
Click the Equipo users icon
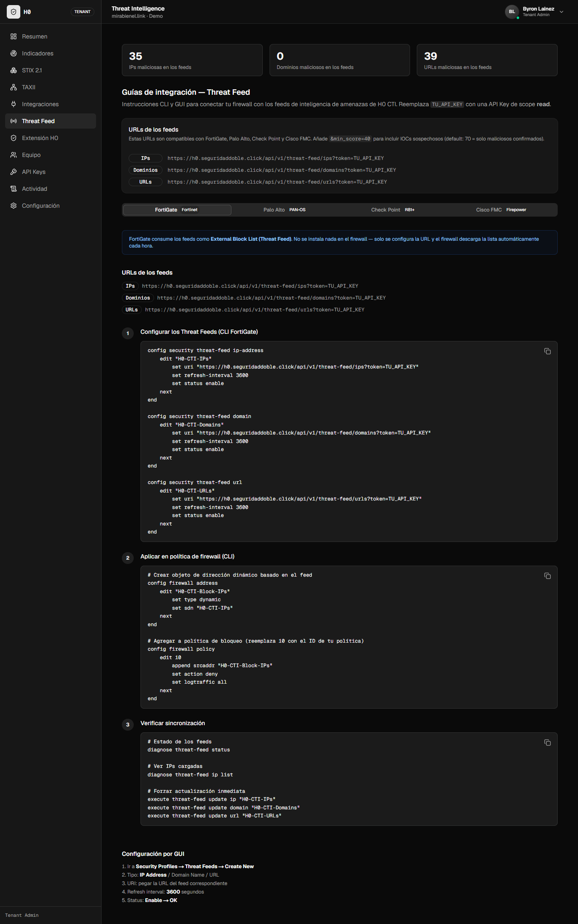(x=14, y=155)
